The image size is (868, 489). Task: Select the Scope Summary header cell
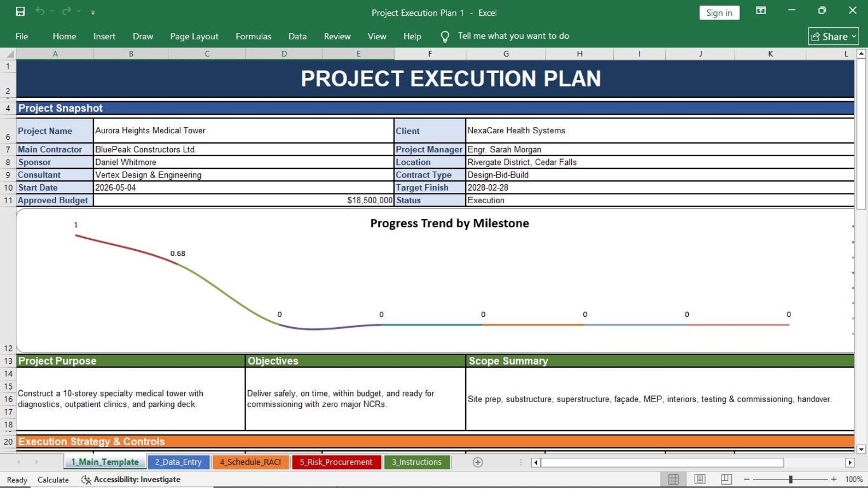click(x=660, y=361)
